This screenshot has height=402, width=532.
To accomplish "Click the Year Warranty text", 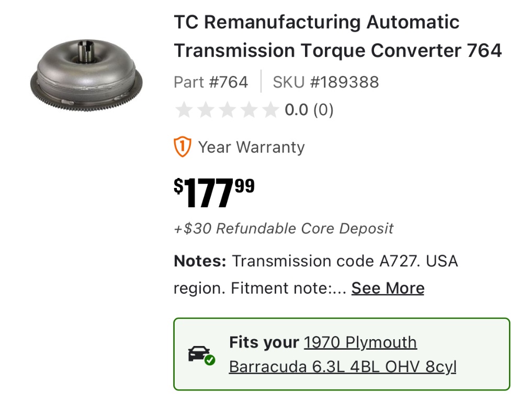I will [x=251, y=147].
